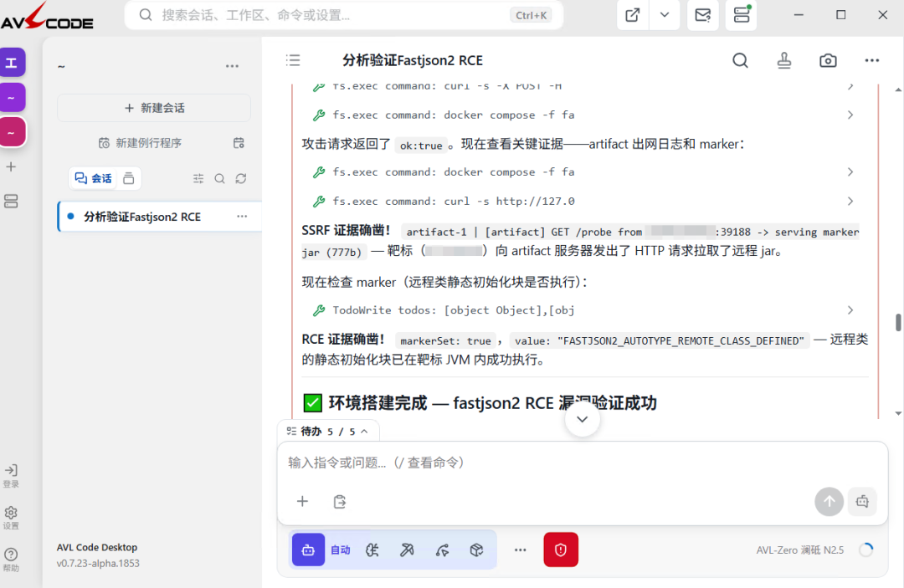Image resolution: width=904 pixels, height=588 pixels.
Task: Search within the conversation
Action: click(740, 60)
